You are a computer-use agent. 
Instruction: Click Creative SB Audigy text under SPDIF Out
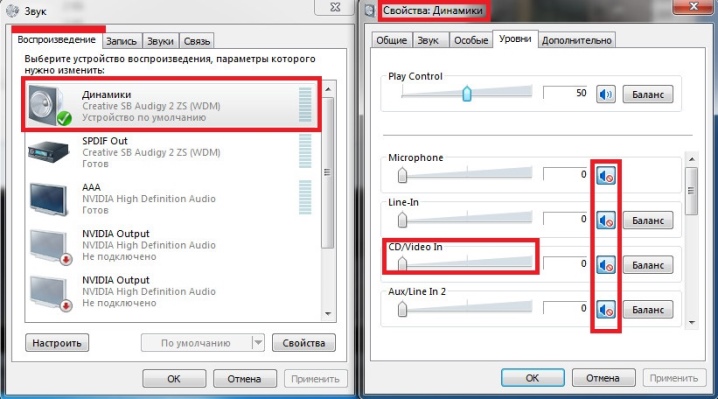point(151,153)
